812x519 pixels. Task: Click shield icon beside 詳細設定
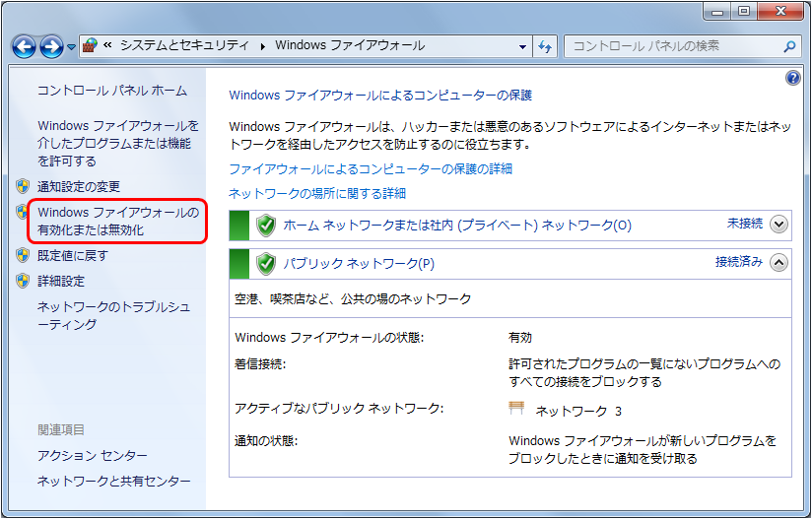coord(23,281)
